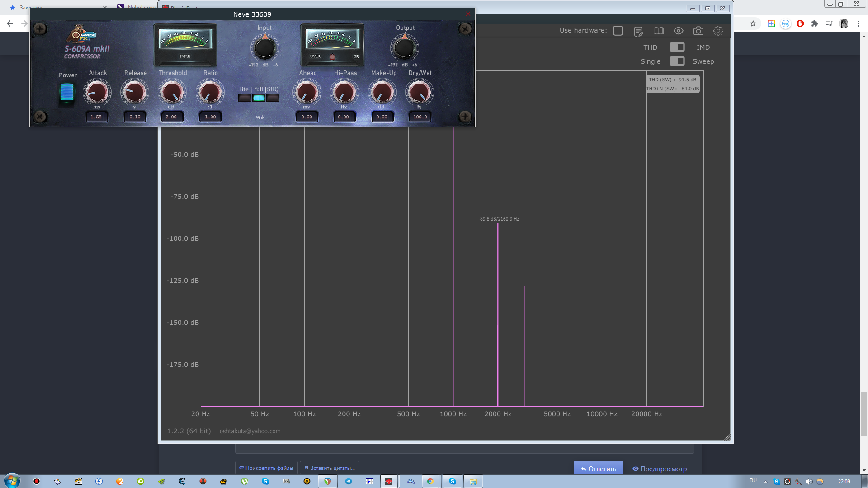Viewport: 868px width, 488px height.
Task: Open uTorrent from the taskbar
Action: pos(245,481)
